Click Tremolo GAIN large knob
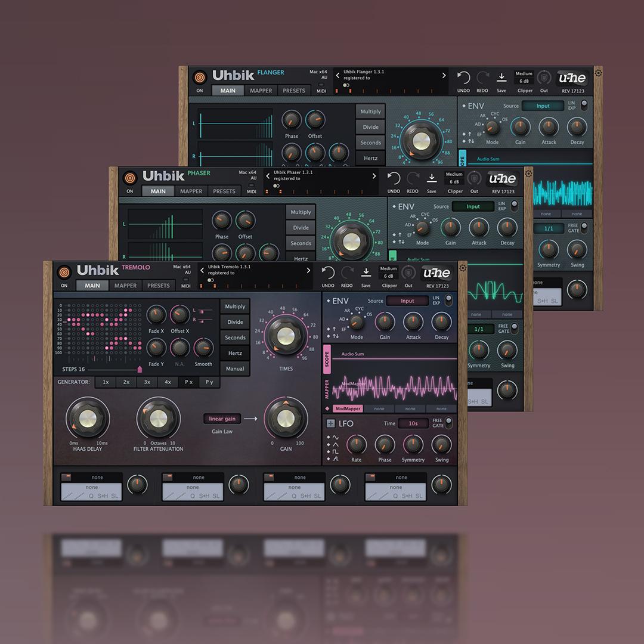644x644 pixels. click(x=286, y=419)
